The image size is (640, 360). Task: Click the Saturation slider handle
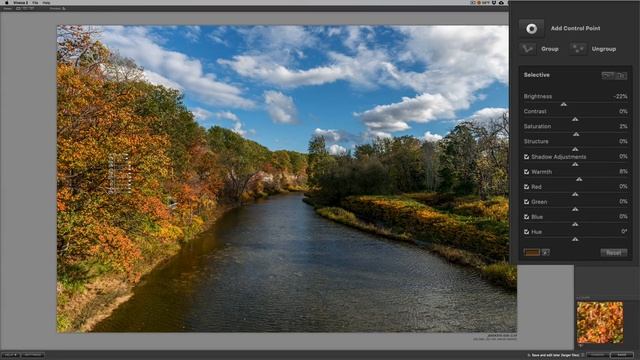click(x=576, y=134)
